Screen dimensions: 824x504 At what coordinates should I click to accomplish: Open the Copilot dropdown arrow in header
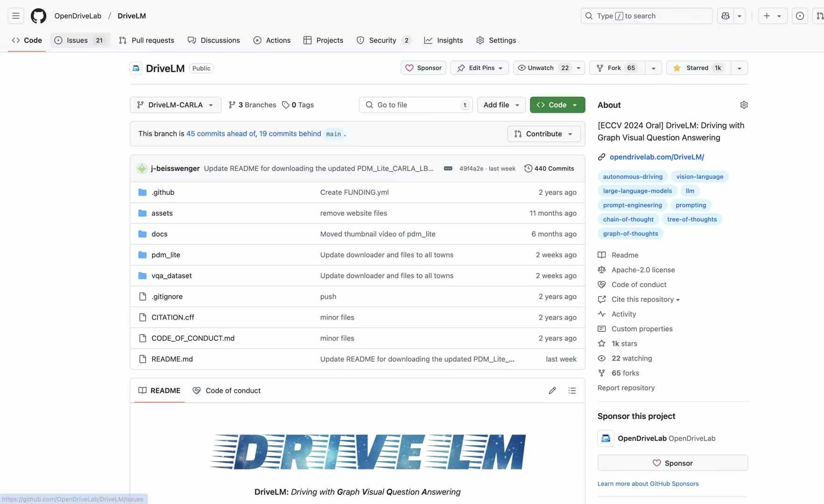click(x=739, y=16)
